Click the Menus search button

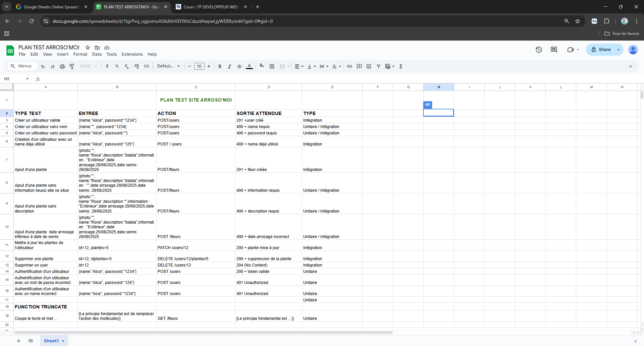pyautogui.click(x=21, y=66)
